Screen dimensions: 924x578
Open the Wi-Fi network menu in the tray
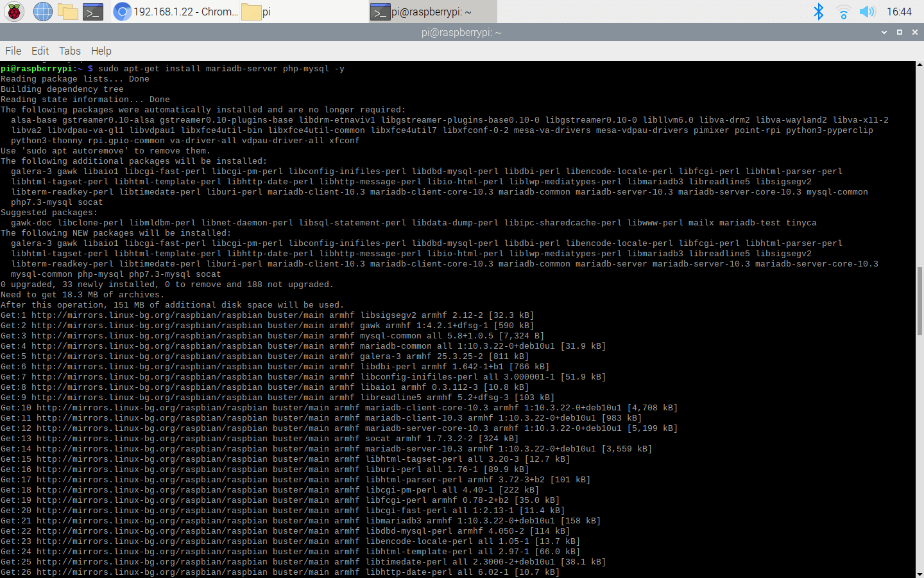843,11
